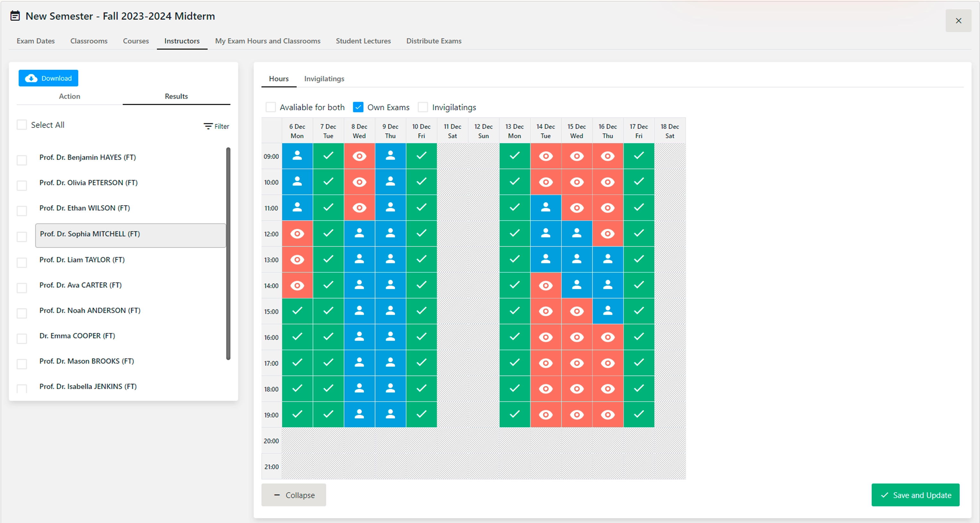This screenshot has width=980, height=523.
Task: Click the eye icon on 14 Dec at 14:00
Action: point(545,286)
